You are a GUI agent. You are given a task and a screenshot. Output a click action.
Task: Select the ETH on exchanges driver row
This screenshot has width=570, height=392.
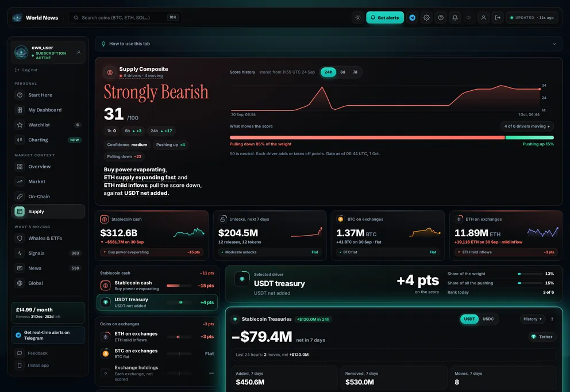pos(157,336)
